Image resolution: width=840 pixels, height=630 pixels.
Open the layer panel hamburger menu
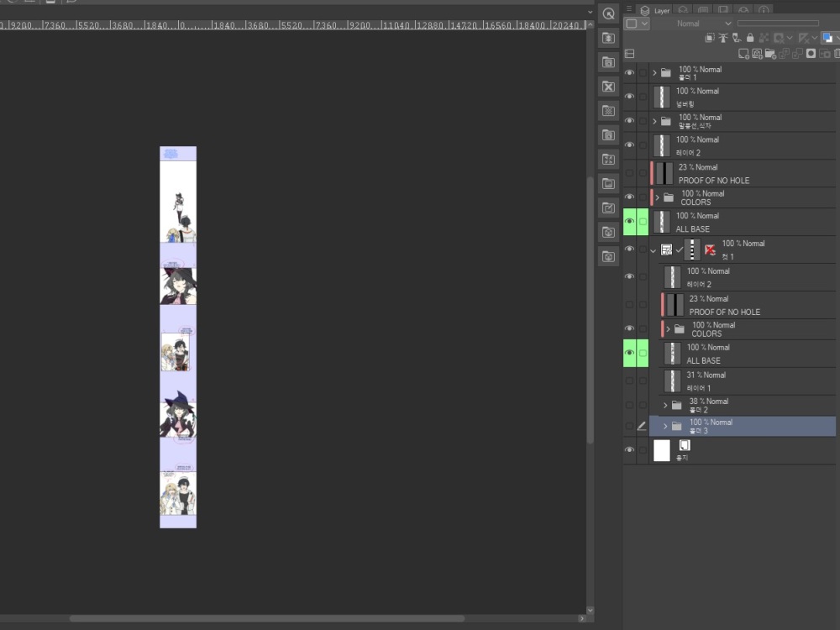pyautogui.click(x=629, y=9)
